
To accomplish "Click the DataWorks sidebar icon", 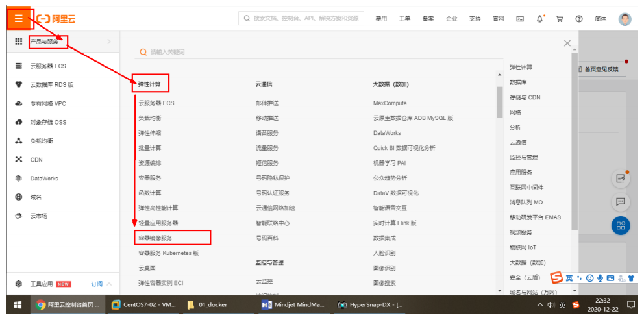I will (x=18, y=179).
